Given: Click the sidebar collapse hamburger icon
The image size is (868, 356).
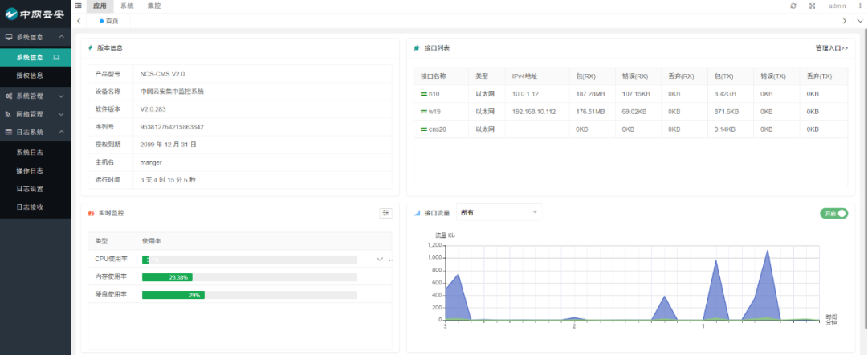Looking at the screenshot, I should (x=78, y=6).
